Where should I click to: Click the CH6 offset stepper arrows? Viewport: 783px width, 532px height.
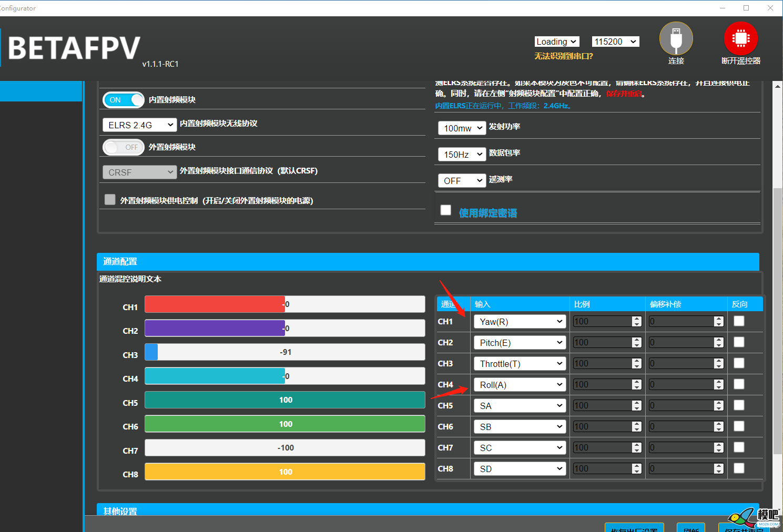[x=719, y=426]
